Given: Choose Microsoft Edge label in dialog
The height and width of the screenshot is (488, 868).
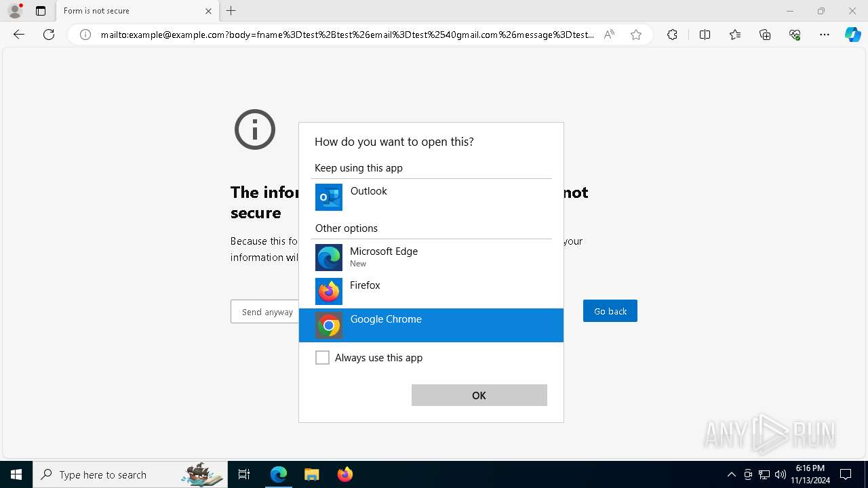Looking at the screenshot, I should tap(384, 251).
